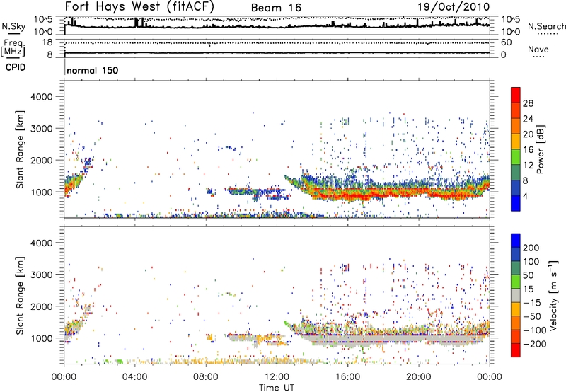The height and width of the screenshot is (392, 566).
Task: Click the blue bottom segment of Power colorbar
Action: point(516,203)
